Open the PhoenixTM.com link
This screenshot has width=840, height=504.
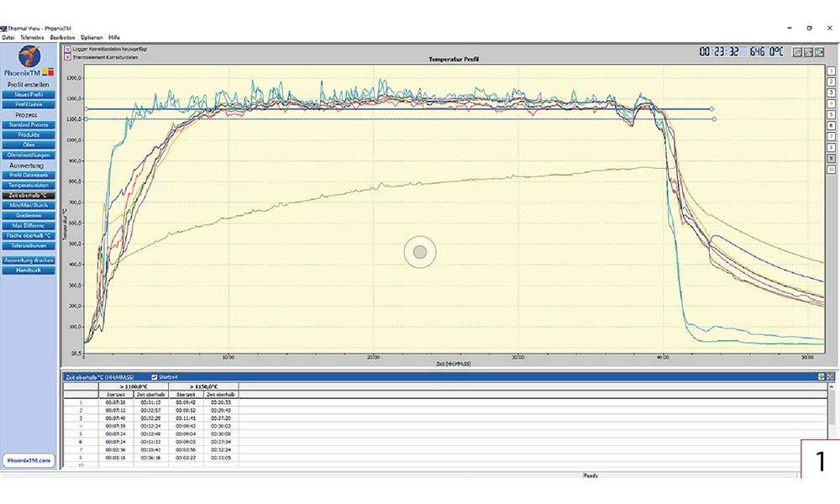(x=29, y=460)
